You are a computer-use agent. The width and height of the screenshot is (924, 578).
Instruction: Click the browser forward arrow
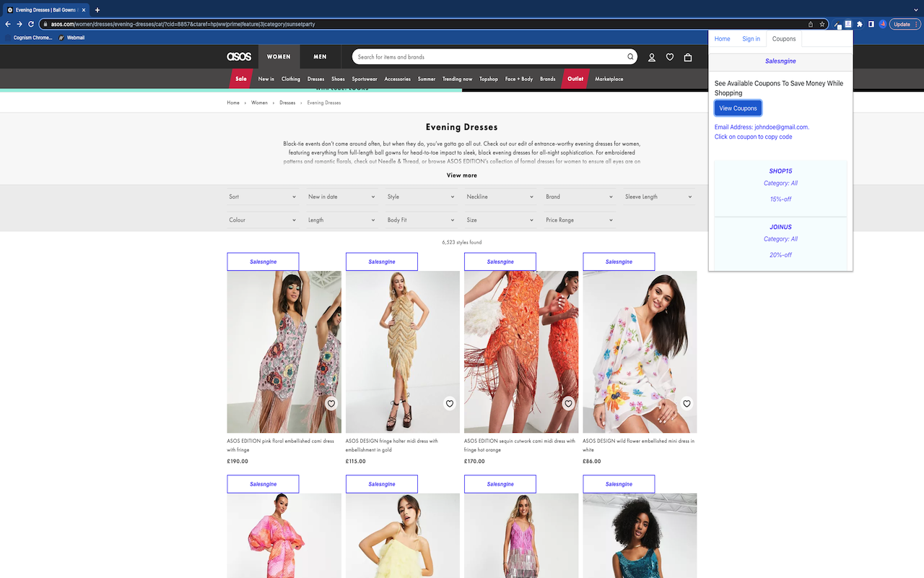pos(19,24)
